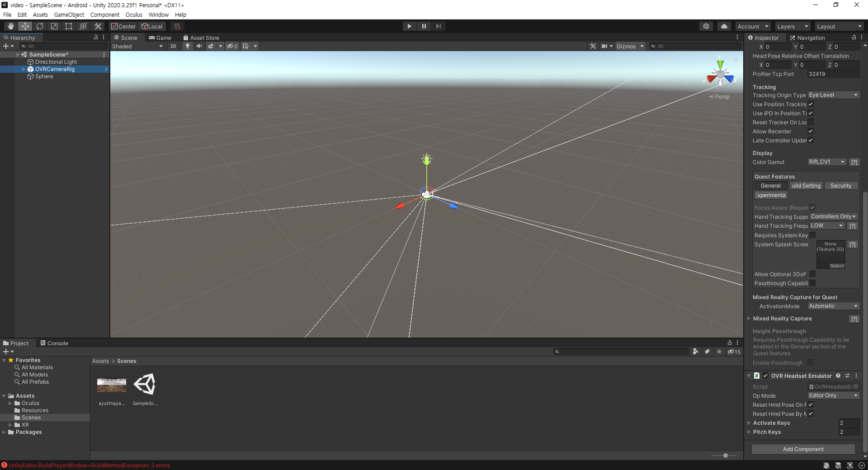Enable Reset Tracker On Load
Viewport: 868px width, 470px height.
[811, 122]
